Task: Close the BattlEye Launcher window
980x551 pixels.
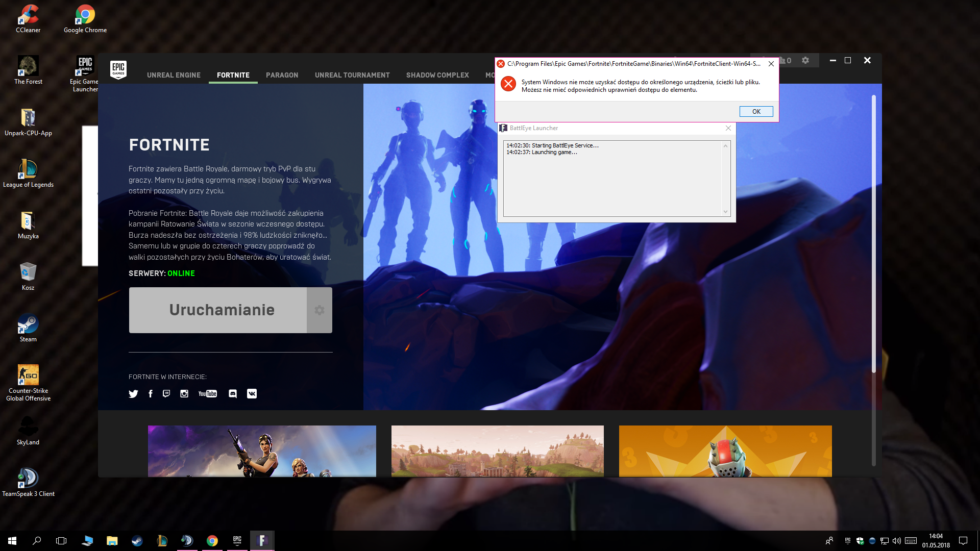Action: point(728,128)
